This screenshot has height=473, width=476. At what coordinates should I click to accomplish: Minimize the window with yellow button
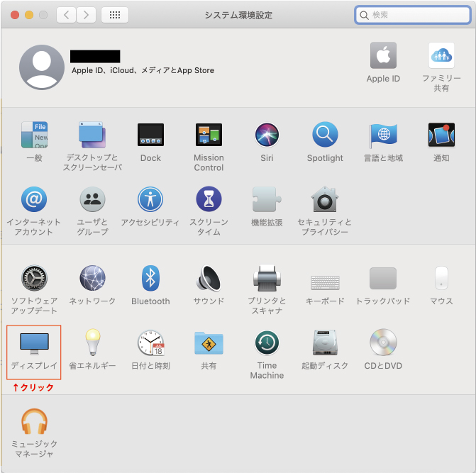(29, 15)
